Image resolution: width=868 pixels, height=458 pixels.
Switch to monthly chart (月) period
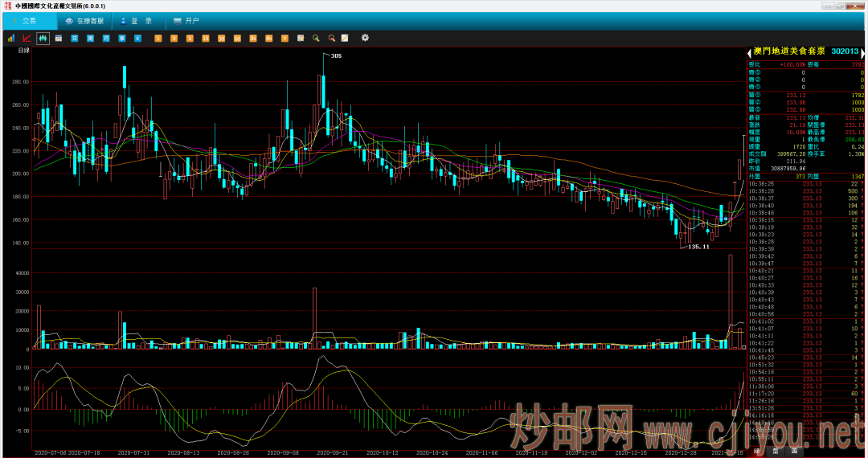click(x=106, y=39)
